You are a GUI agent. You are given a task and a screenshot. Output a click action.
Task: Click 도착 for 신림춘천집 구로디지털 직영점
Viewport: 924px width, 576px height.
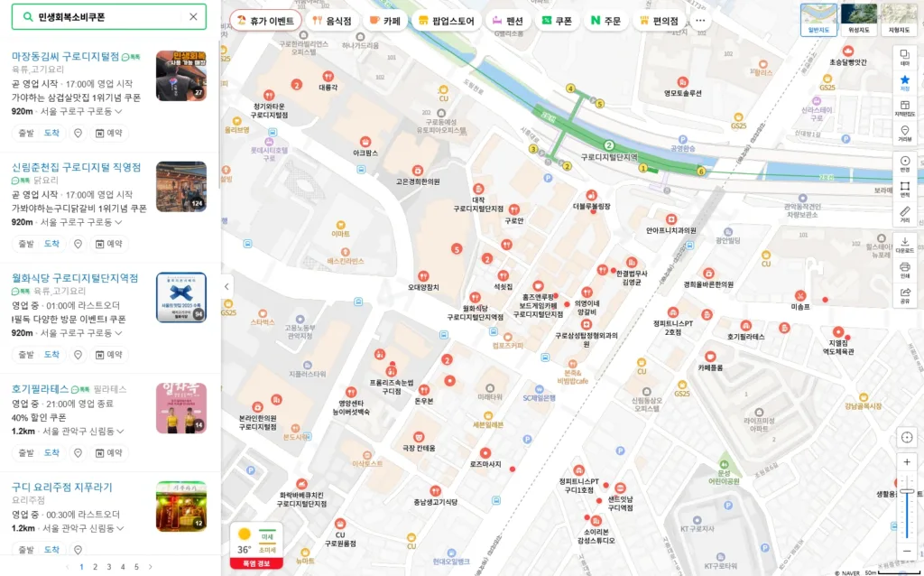(51, 244)
